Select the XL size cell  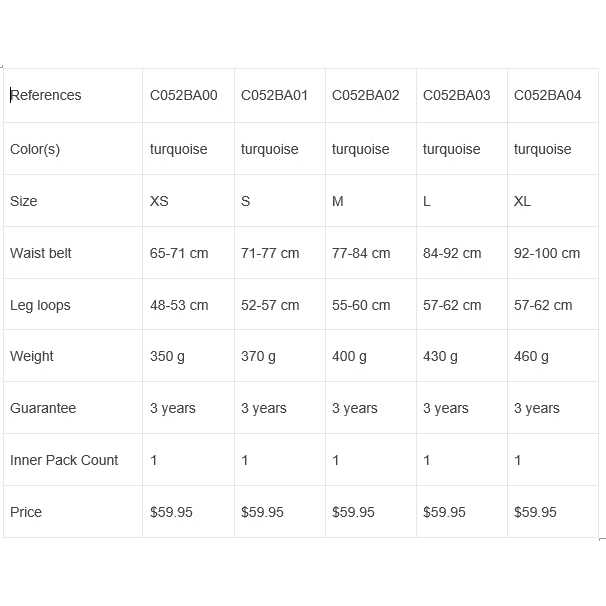coord(523,201)
